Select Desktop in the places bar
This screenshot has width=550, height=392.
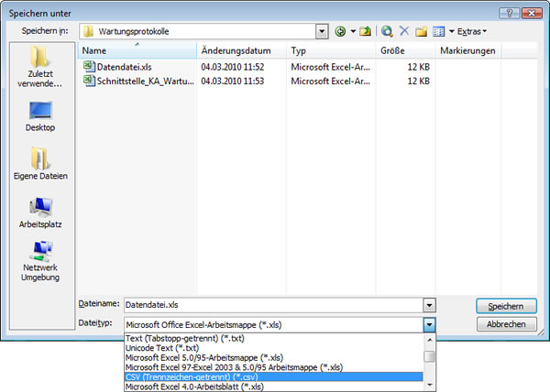[x=40, y=116]
